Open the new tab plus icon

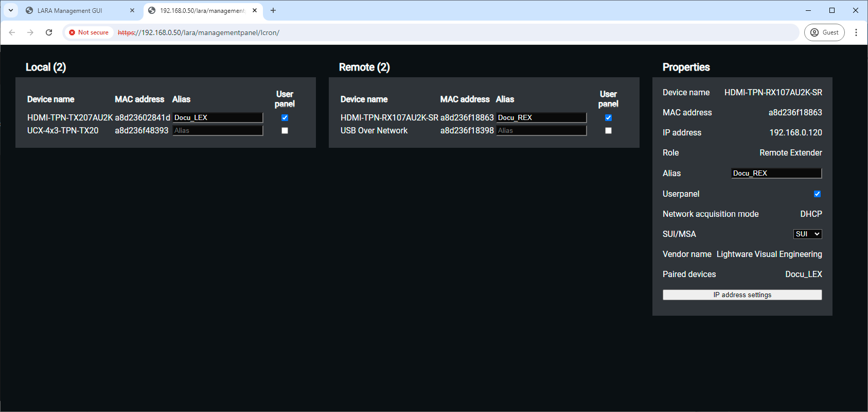point(273,10)
